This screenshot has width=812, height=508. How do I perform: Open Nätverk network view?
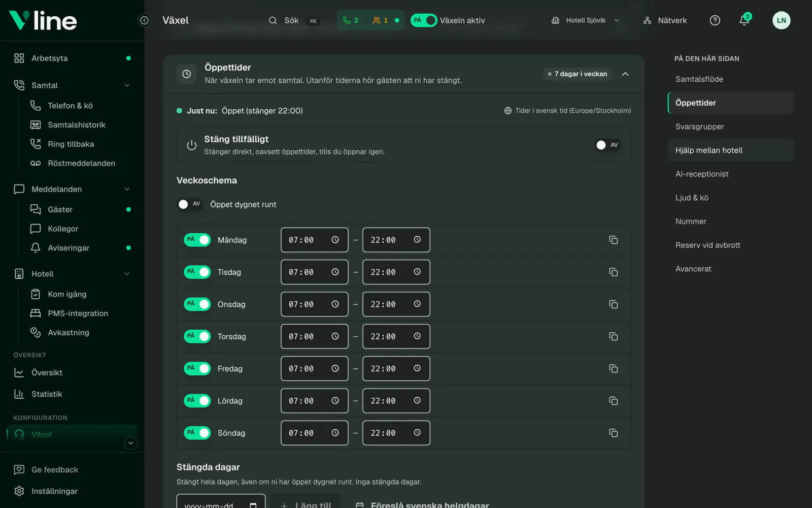[x=665, y=20]
